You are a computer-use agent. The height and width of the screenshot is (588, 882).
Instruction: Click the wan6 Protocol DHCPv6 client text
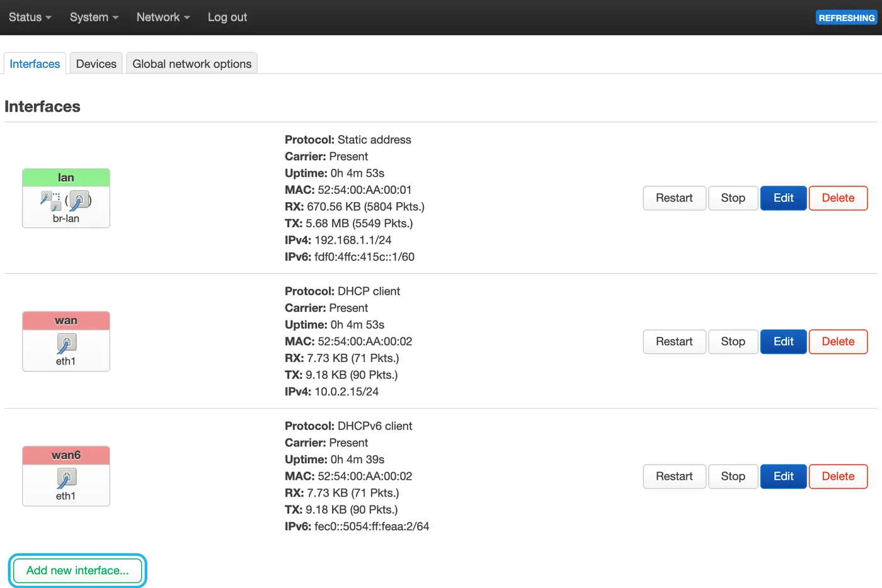375,426
